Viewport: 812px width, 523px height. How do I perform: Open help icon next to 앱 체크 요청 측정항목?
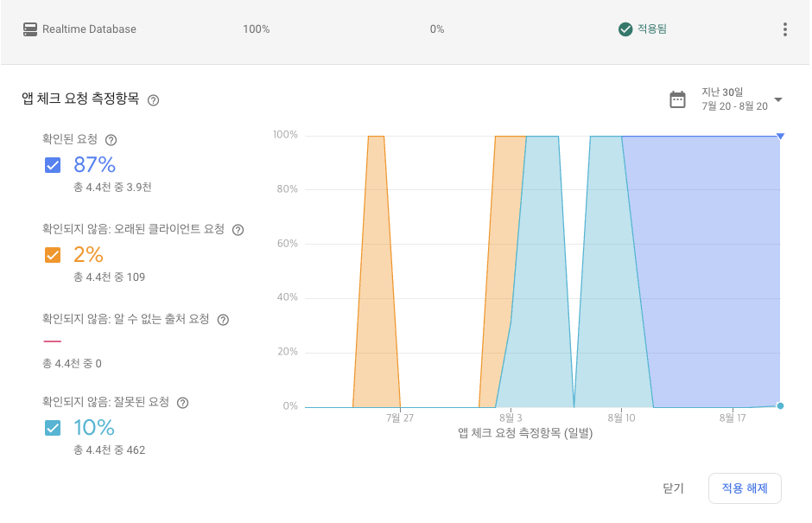(153, 100)
